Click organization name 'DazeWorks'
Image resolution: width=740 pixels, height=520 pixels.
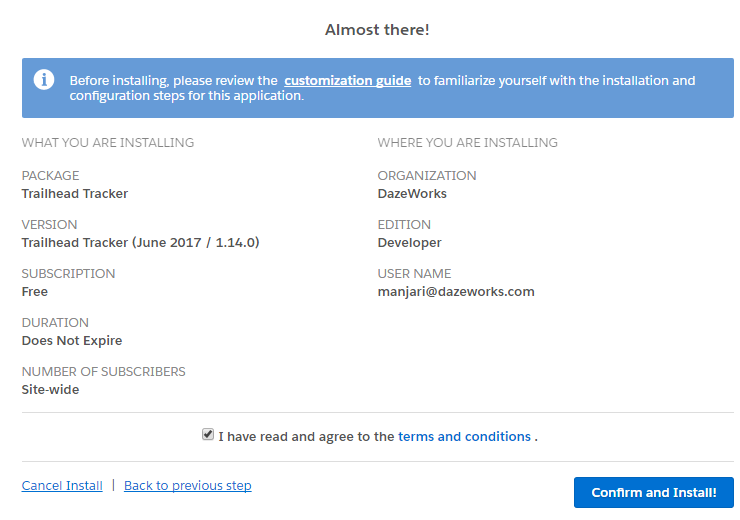(412, 193)
